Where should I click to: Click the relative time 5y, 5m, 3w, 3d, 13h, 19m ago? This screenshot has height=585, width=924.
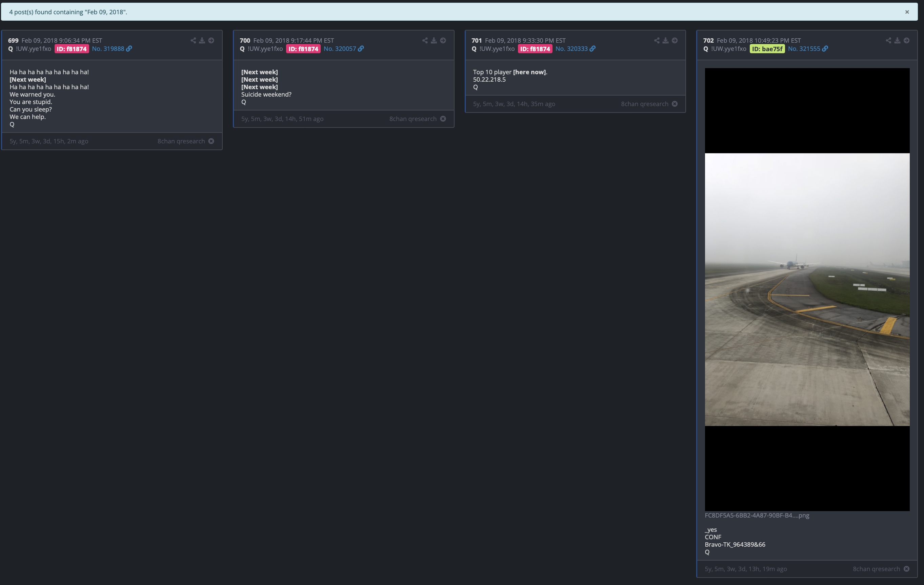(x=746, y=569)
